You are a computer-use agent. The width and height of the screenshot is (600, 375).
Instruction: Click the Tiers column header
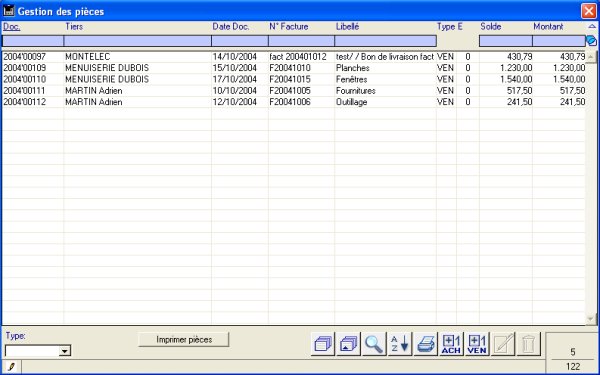(x=74, y=26)
